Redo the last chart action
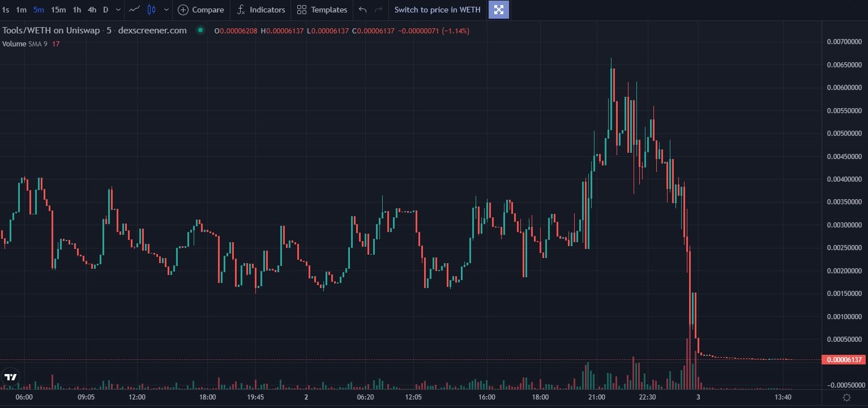Screen dimensions: 868x408 coord(379,10)
